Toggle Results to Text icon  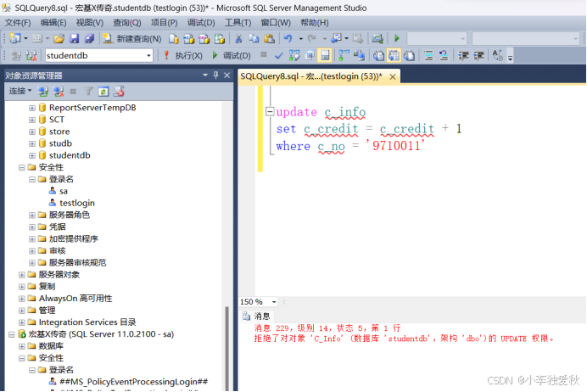click(x=378, y=56)
